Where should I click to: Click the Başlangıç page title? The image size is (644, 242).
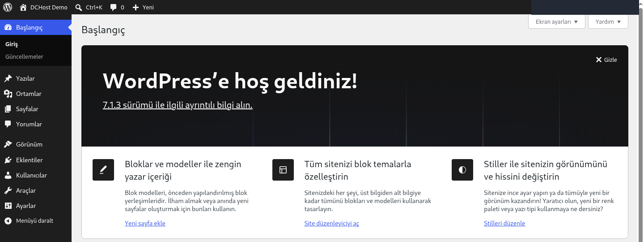[103, 30]
